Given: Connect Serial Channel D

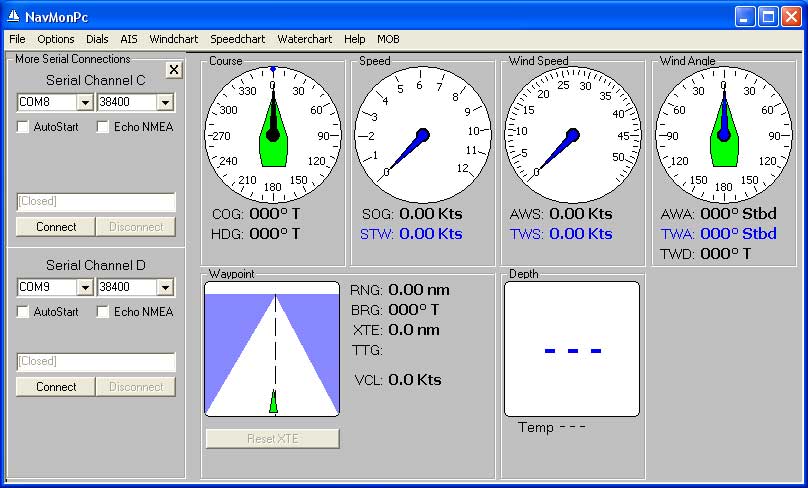Looking at the screenshot, I should tap(56, 387).
